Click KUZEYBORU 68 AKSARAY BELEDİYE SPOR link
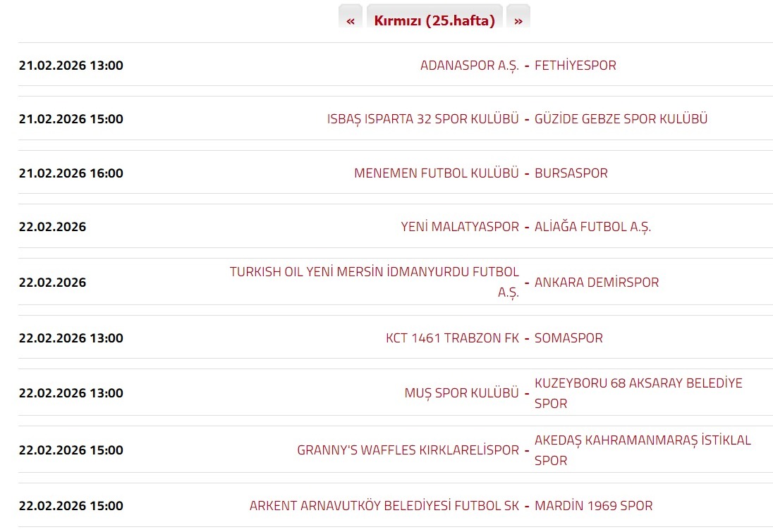 pyautogui.click(x=638, y=384)
